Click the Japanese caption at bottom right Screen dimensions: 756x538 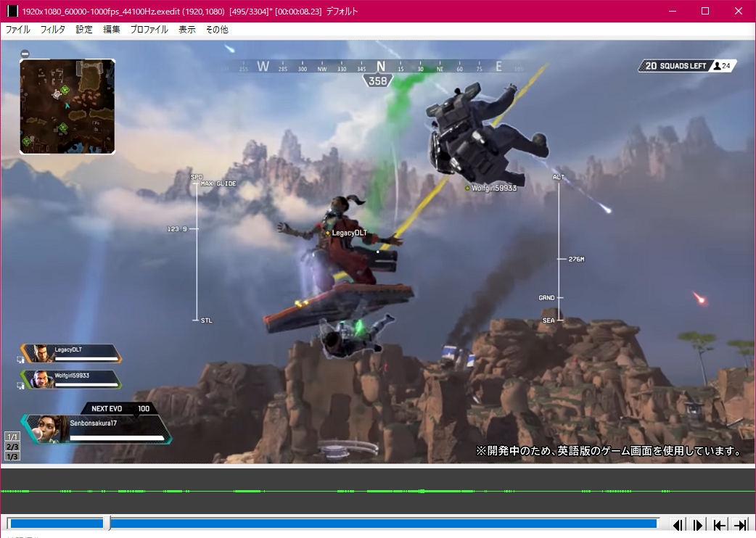(609, 451)
